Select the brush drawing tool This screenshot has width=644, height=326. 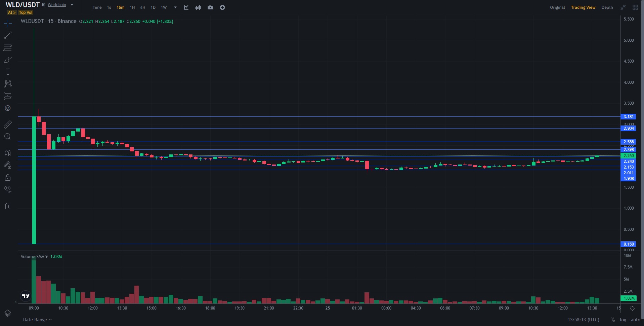pyautogui.click(x=8, y=60)
